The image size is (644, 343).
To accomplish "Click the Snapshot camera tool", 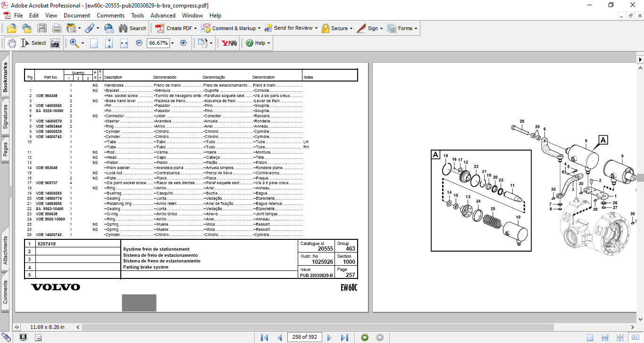I will 56,43.
